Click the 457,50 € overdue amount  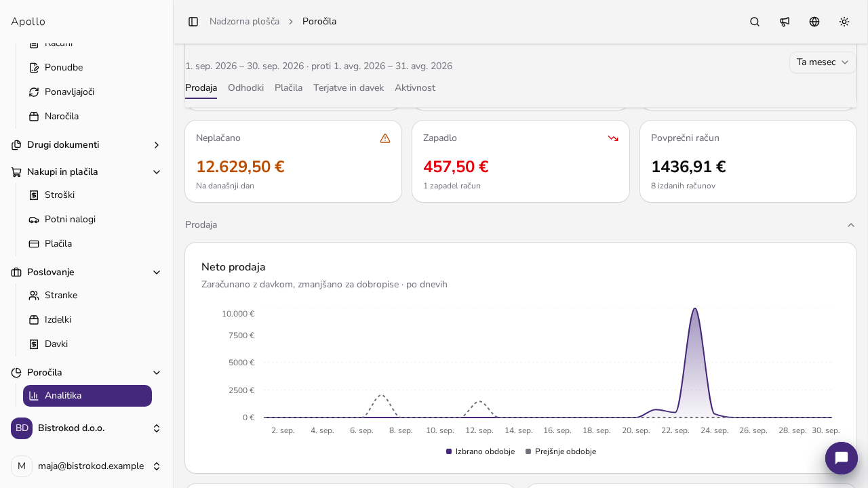456,167
